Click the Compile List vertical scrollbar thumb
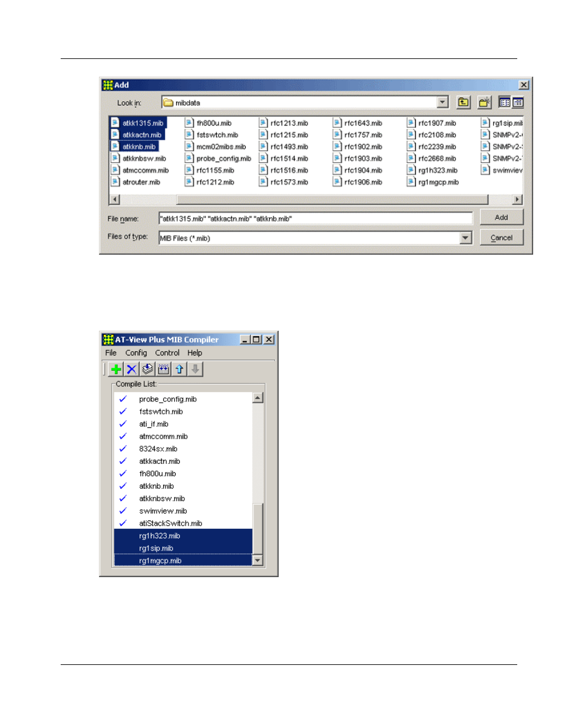The height and width of the screenshot is (728, 562). 258,529
